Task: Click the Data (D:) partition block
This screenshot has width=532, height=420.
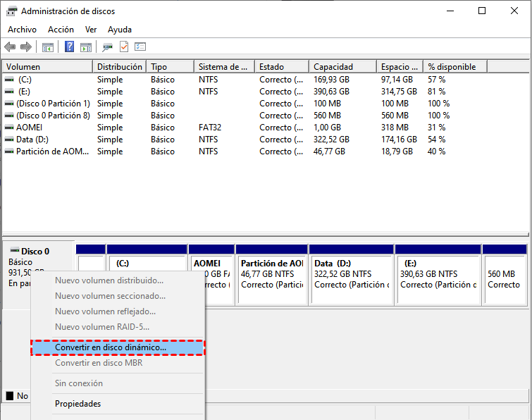Action: pos(351,278)
